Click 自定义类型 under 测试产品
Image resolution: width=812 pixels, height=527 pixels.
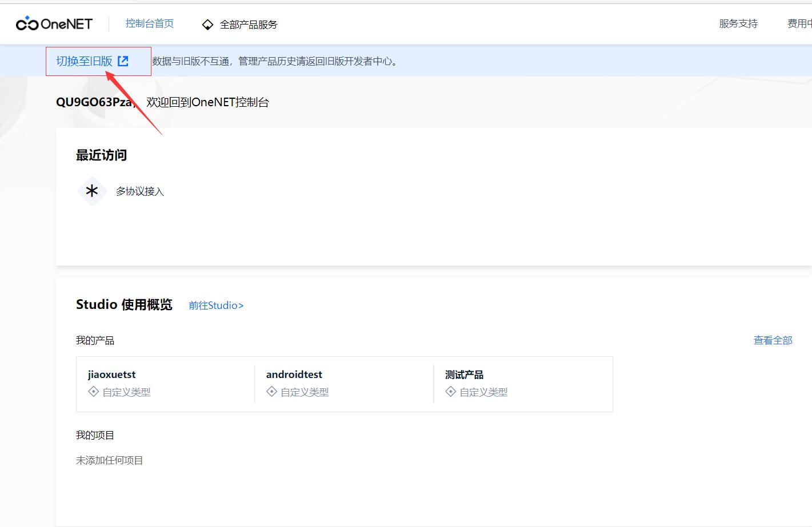tap(483, 392)
